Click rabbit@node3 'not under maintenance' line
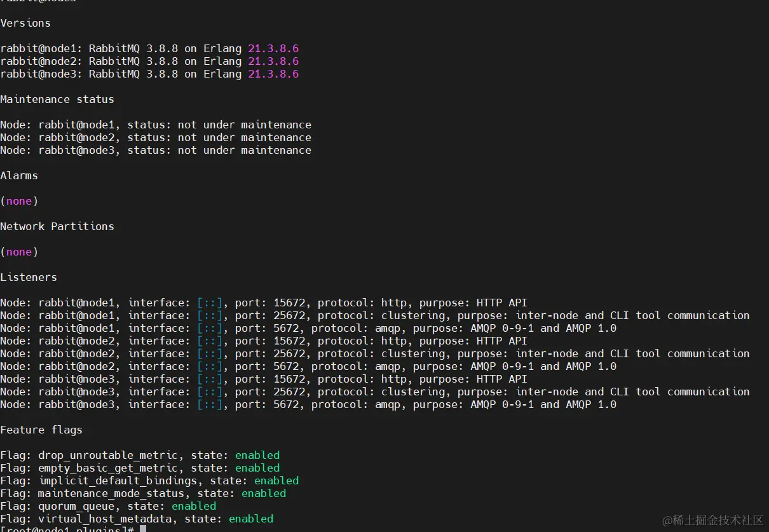The width and height of the screenshot is (769, 532). click(156, 150)
